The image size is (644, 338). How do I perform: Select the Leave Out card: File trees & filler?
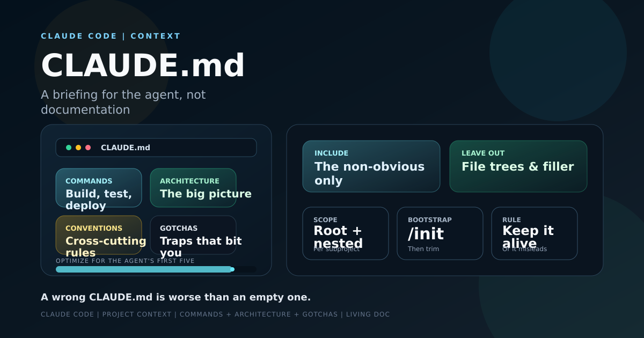click(518, 166)
